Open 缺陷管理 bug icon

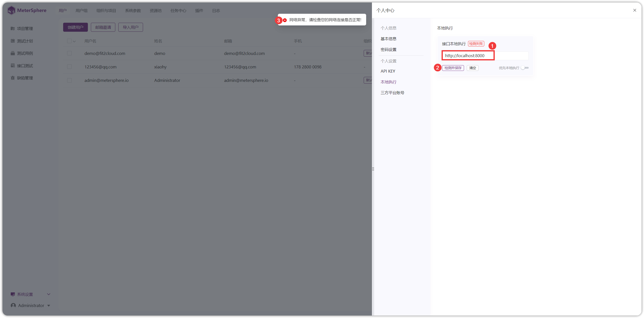(x=12, y=78)
